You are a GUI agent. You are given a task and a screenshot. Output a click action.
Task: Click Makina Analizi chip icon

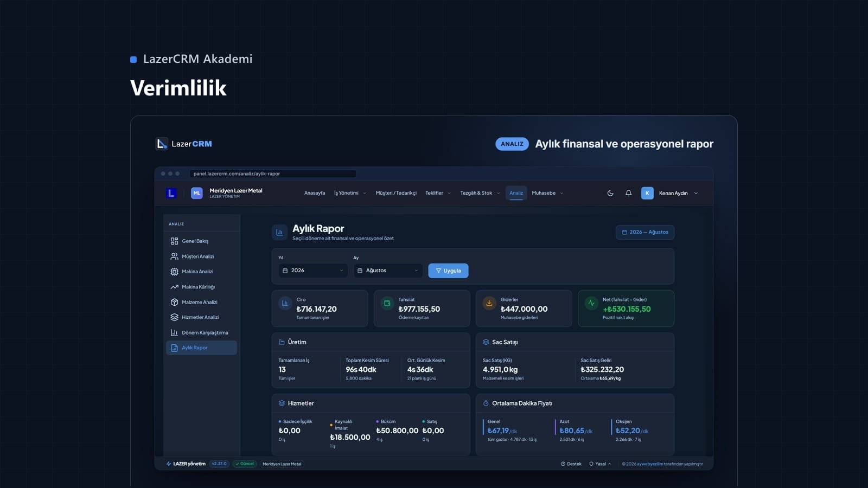(x=174, y=272)
